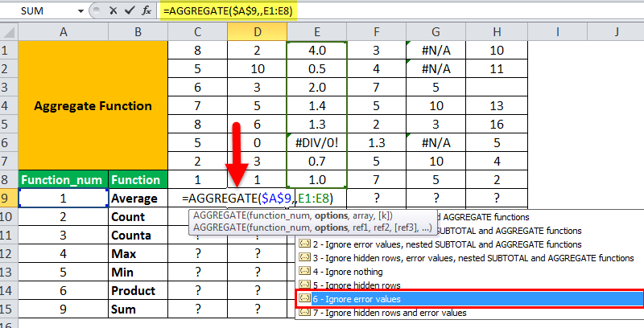This screenshot has width=644, height=328.
Task: Select column A header
Action: click(64, 31)
